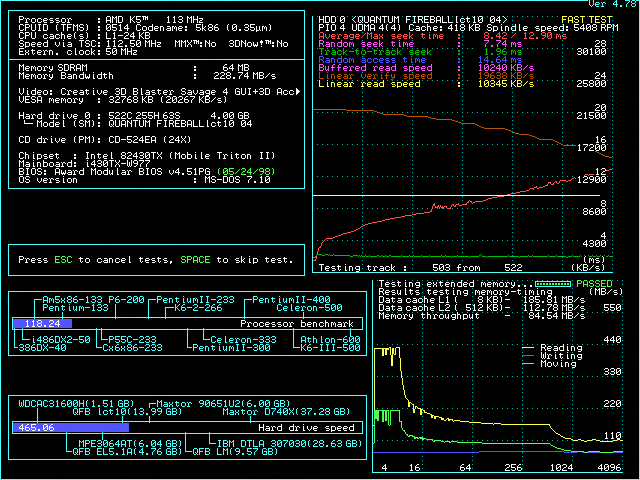Image resolution: width=640 pixels, height=480 pixels.
Task: Click the CPU cache value 'L1-24 KB'
Action: pos(128,36)
